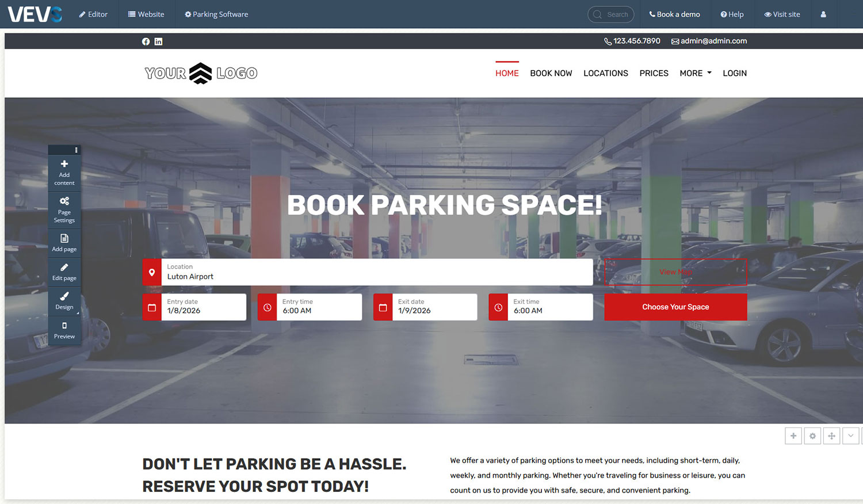Open the Design brush tool
Screen dimensions: 863x504
click(64, 296)
